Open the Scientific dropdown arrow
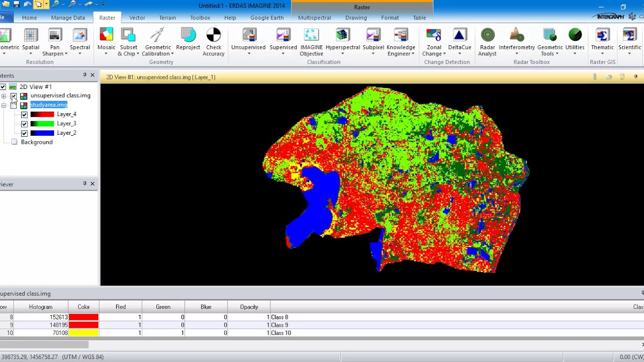 click(x=629, y=54)
